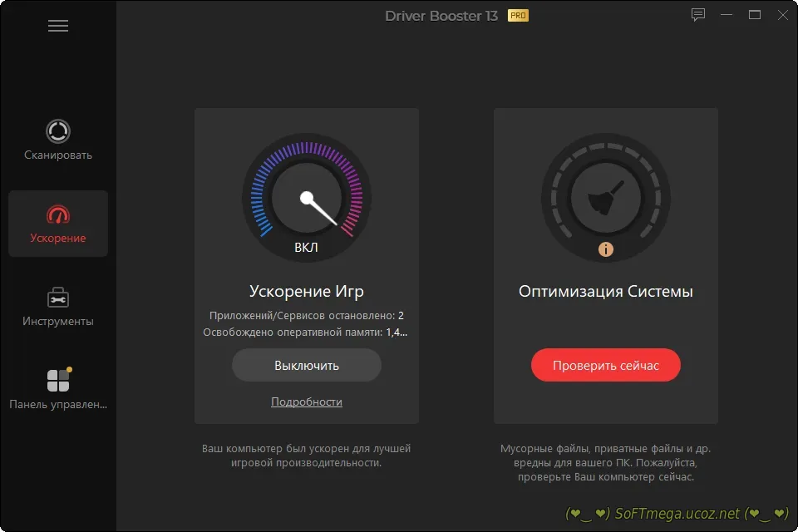Open the Подробности link
This screenshot has width=798, height=532.
307,401
